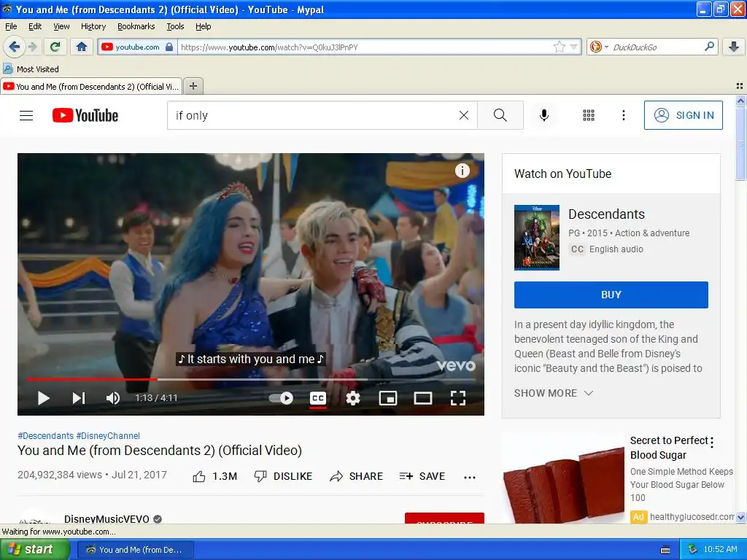Open the ad options three dots
This screenshot has height=560, width=747.
point(712,443)
